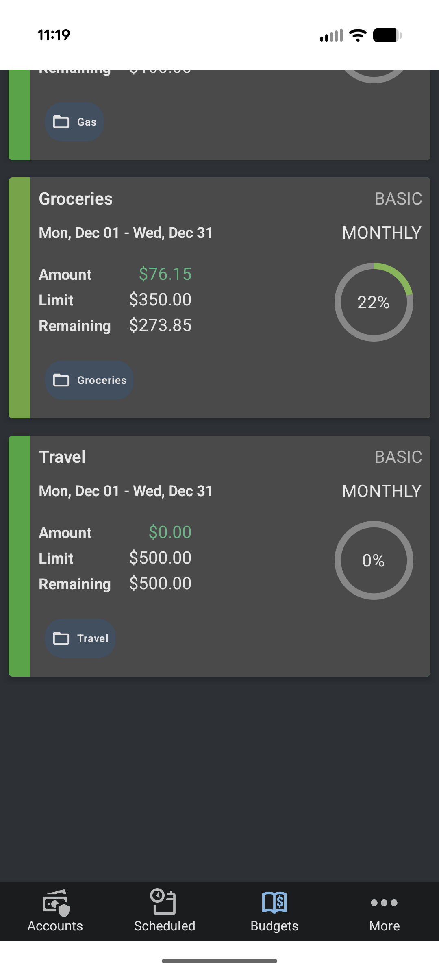
Task: Tap the Groceries card green color bar
Action: 20,298
